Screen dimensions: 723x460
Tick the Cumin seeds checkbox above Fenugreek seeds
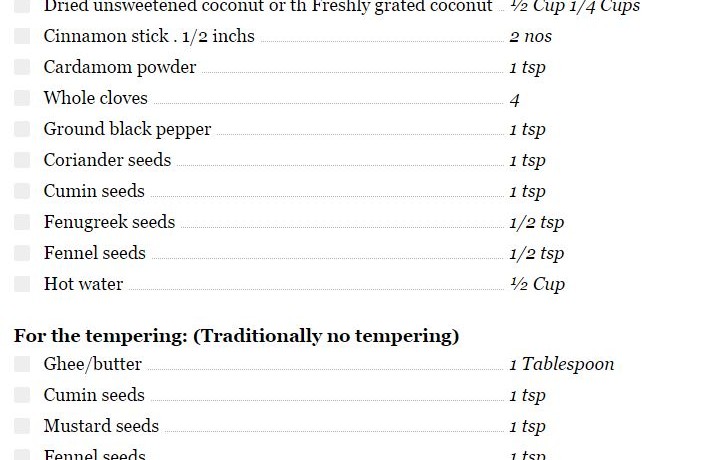pyautogui.click(x=22, y=191)
